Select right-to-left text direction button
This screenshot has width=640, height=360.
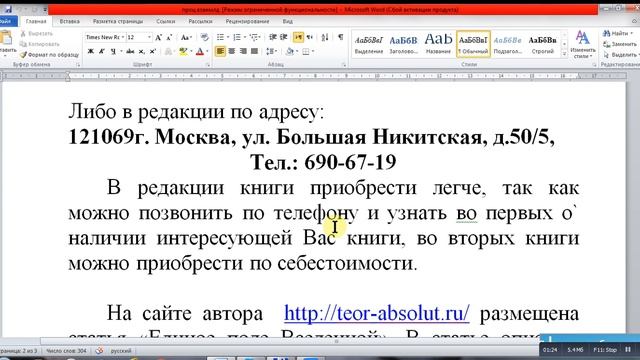(x=310, y=38)
